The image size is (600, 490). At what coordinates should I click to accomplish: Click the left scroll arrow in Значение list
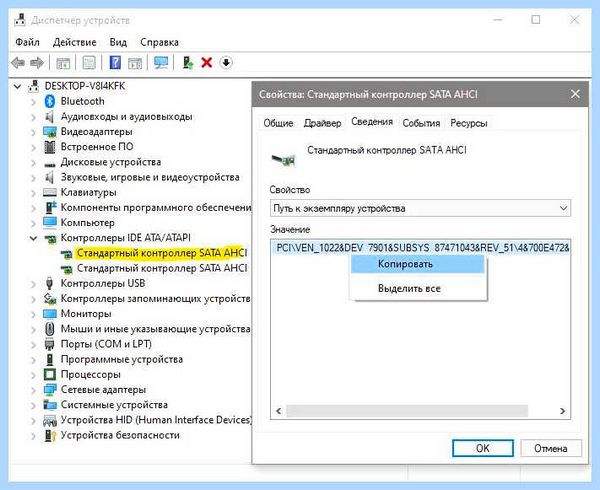click(x=279, y=411)
